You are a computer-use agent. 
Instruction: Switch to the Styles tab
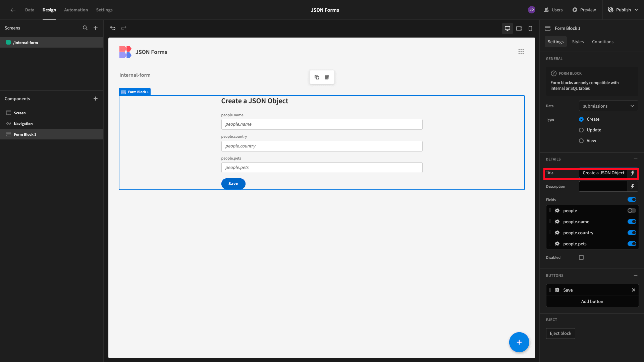point(578,42)
